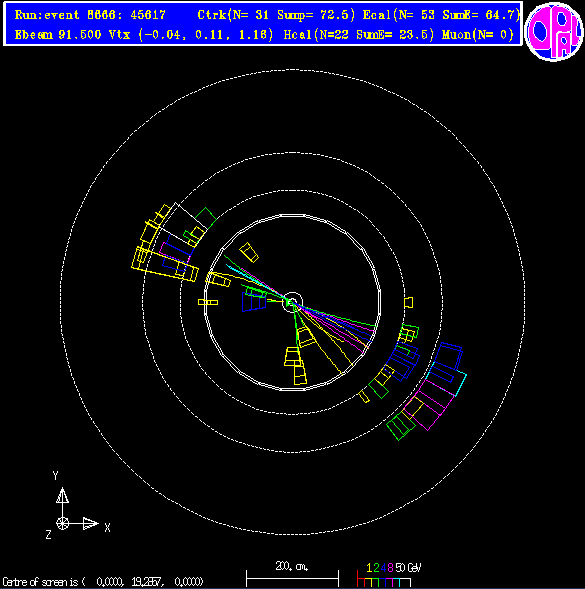Click the 'Ebeam 91.500' header text

tap(58, 35)
